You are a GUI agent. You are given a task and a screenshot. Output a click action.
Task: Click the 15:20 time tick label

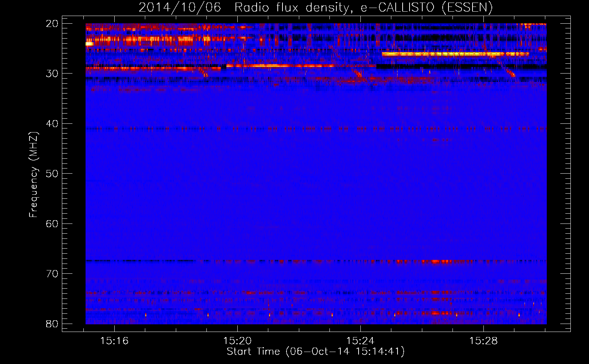click(237, 341)
